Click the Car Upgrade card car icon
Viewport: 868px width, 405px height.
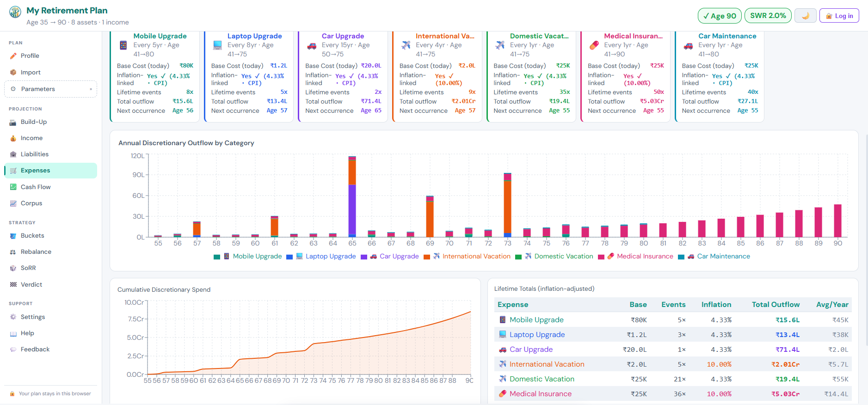(x=312, y=45)
